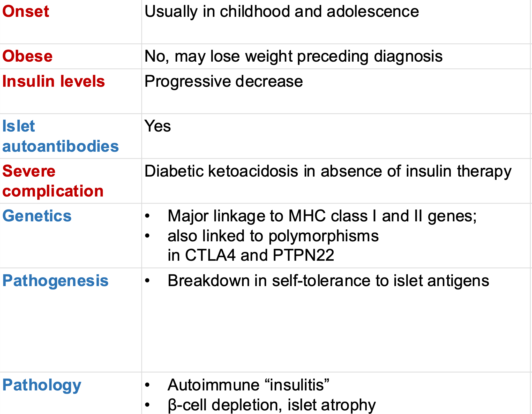Select the "Major linkage to MHC" bullet
The height and width of the screenshot is (414, 532).
tap(322, 216)
